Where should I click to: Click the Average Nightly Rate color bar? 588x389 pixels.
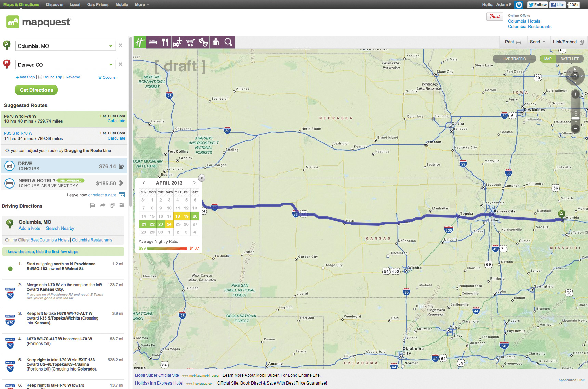[167, 248]
